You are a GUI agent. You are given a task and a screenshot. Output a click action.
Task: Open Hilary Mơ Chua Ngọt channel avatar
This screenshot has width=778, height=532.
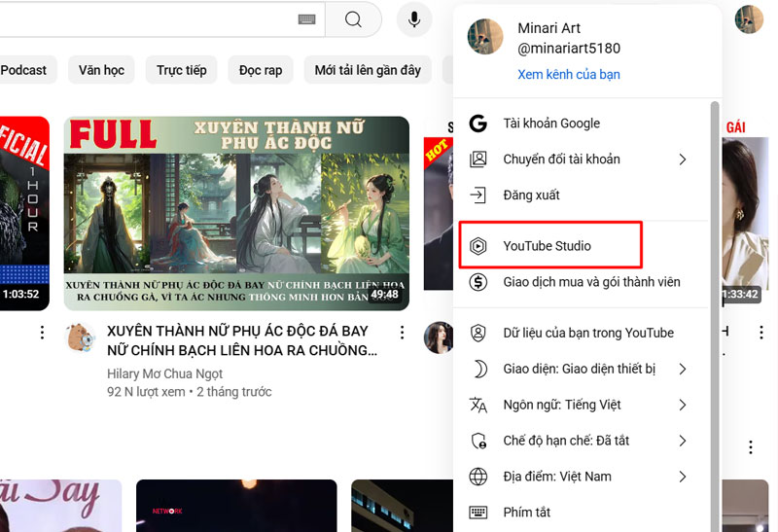click(x=80, y=337)
